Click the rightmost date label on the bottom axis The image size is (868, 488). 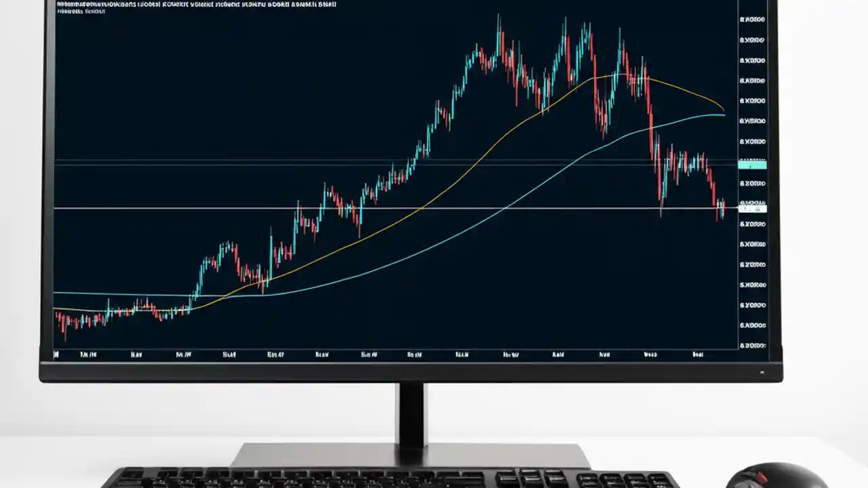[x=698, y=354]
